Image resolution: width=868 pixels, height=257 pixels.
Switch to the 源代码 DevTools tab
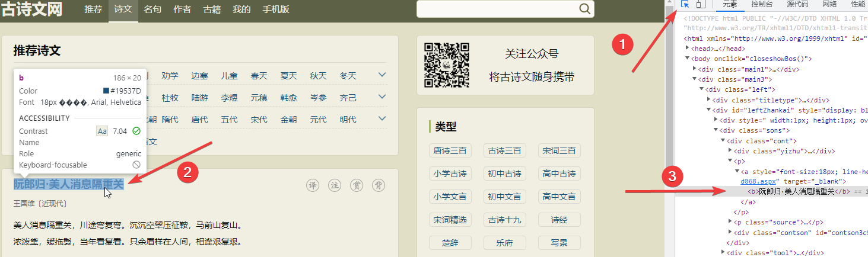(x=797, y=5)
